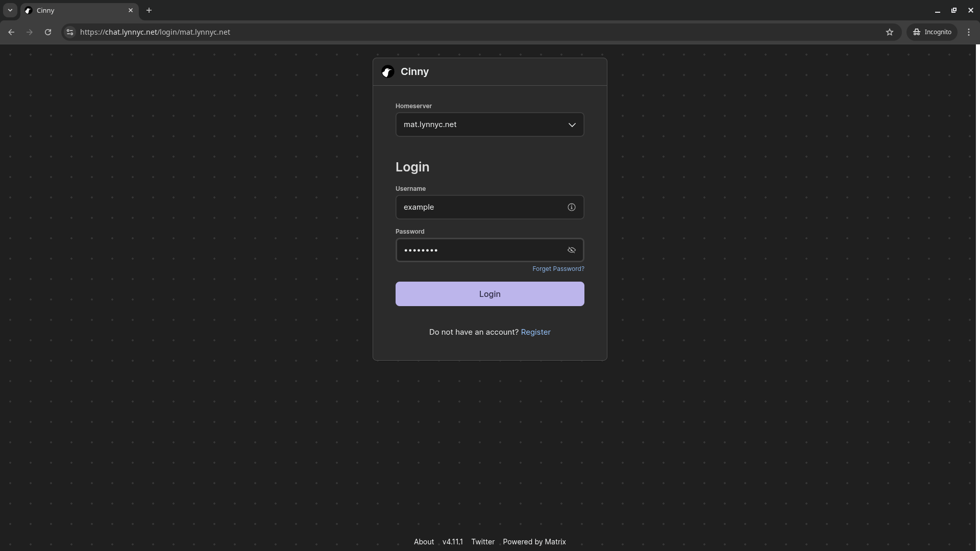Toggle password visibility eye icon
The image size is (980, 551).
click(x=572, y=250)
